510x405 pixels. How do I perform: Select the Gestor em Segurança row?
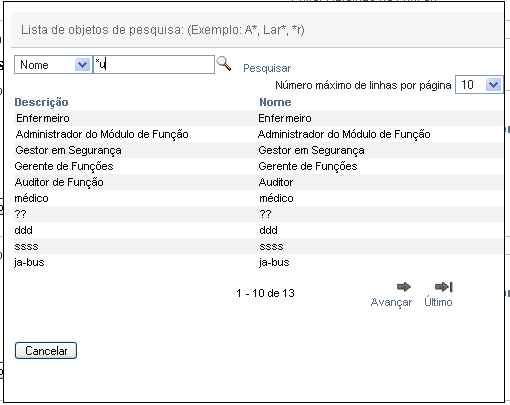(258, 150)
